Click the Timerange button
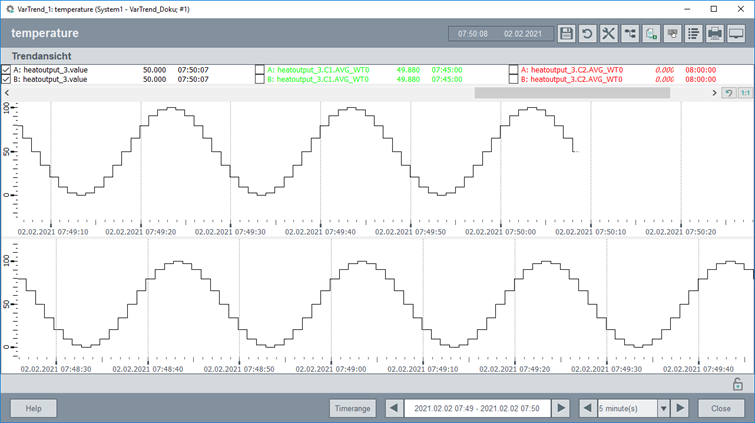Image resolution: width=755 pixels, height=423 pixels. [x=353, y=408]
